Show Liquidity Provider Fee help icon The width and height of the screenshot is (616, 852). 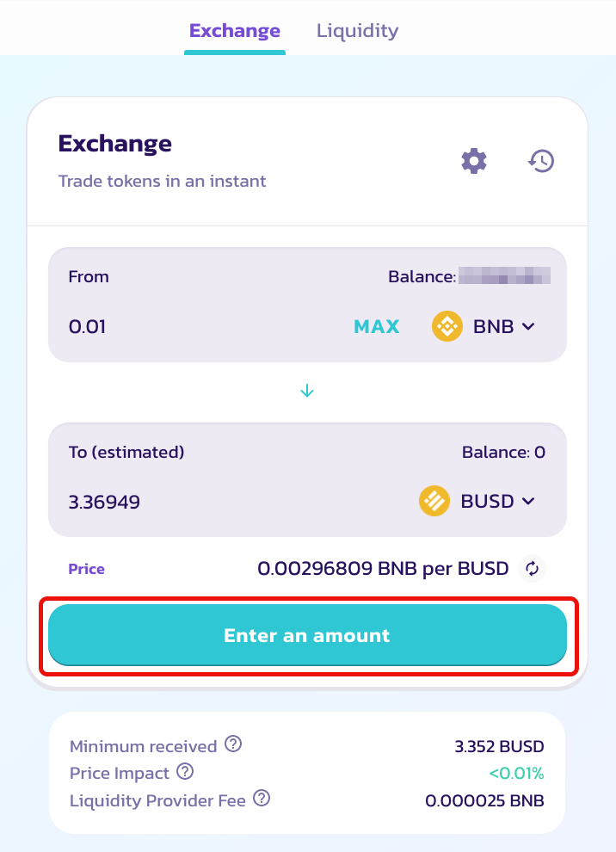coord(262,798)
